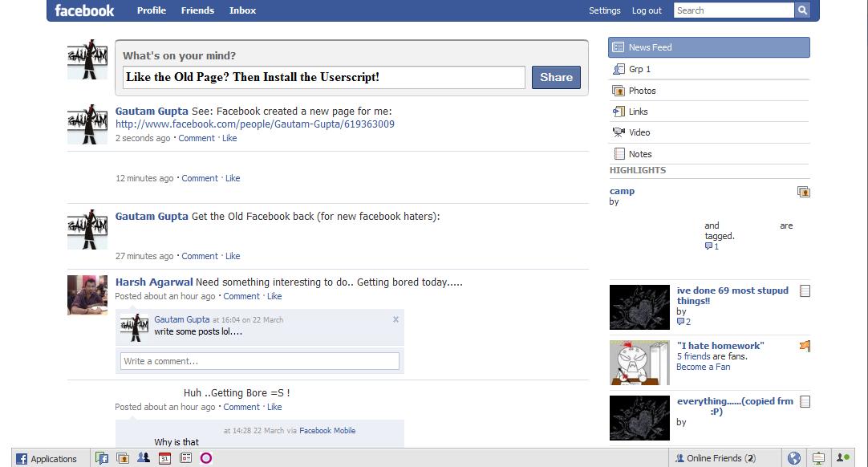868x467 pixels.
Task: Select the globe icon in the chat bar
Action: pyautogui.click(x=793, y=458)
